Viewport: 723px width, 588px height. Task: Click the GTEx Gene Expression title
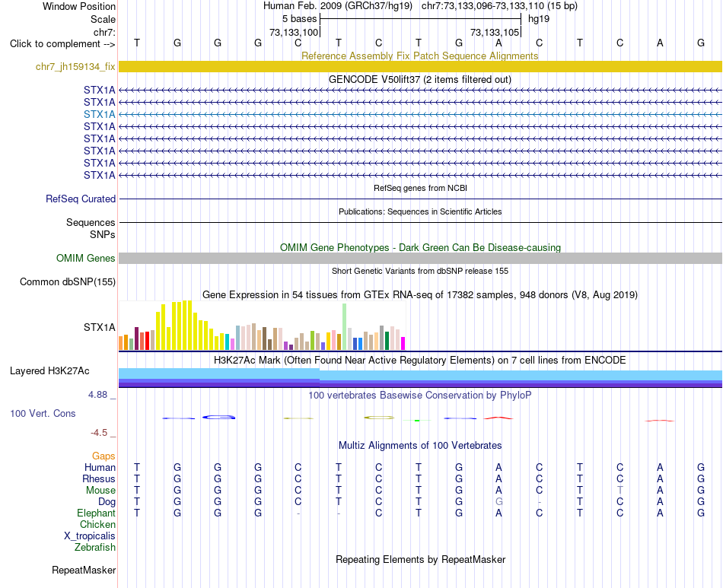pyautogui.click(x=419, y=295)
